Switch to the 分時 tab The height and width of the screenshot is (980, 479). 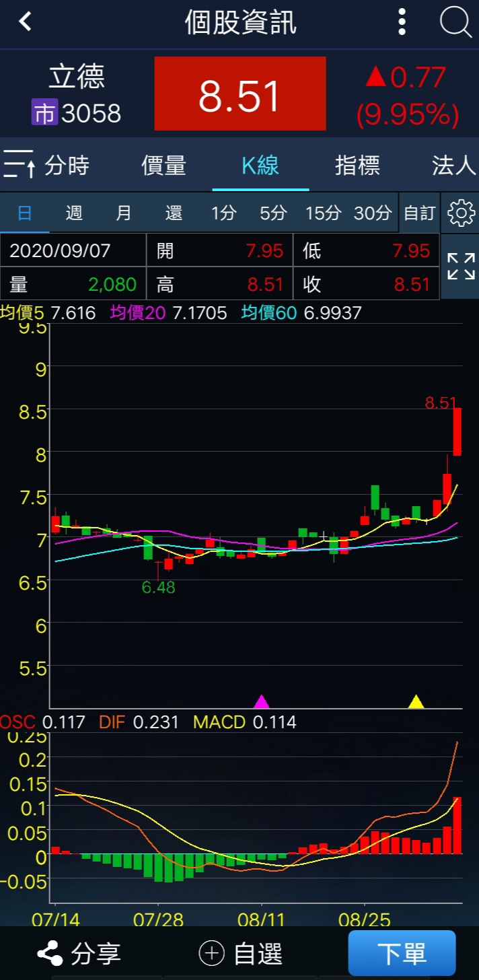pyautogui.click(x=67, y=165)
